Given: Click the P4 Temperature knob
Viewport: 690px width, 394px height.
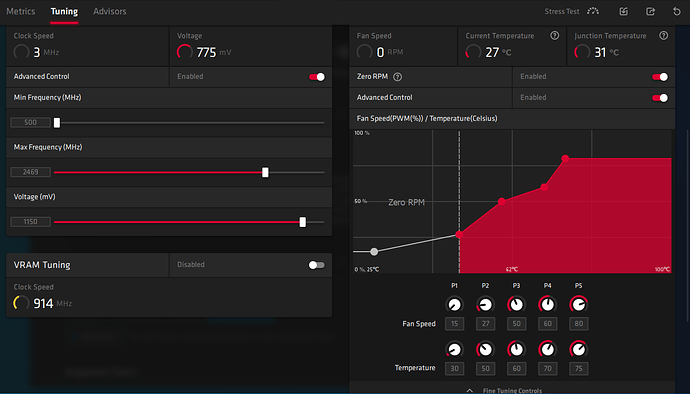Looking at the screenshot, I should [x=547, y=350].
